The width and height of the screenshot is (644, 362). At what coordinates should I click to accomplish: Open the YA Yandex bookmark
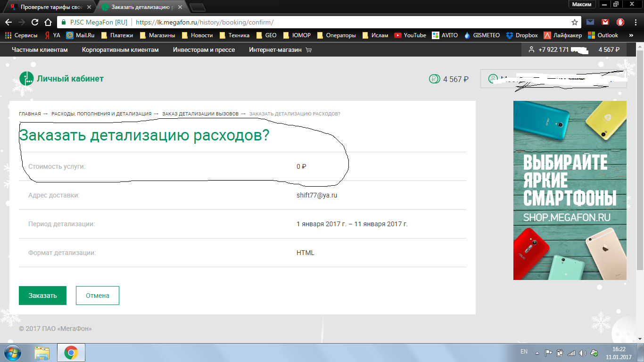click(52, 35)
